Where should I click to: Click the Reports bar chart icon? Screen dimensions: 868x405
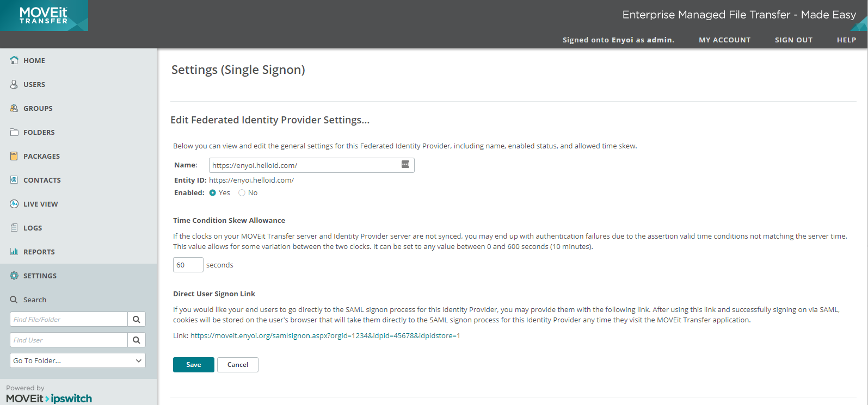14,252
